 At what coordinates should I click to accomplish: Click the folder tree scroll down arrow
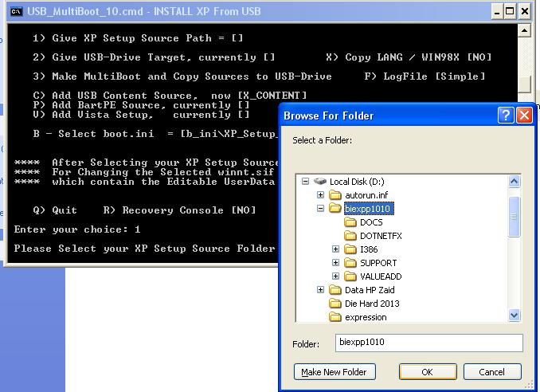click(x=515, y=316)
